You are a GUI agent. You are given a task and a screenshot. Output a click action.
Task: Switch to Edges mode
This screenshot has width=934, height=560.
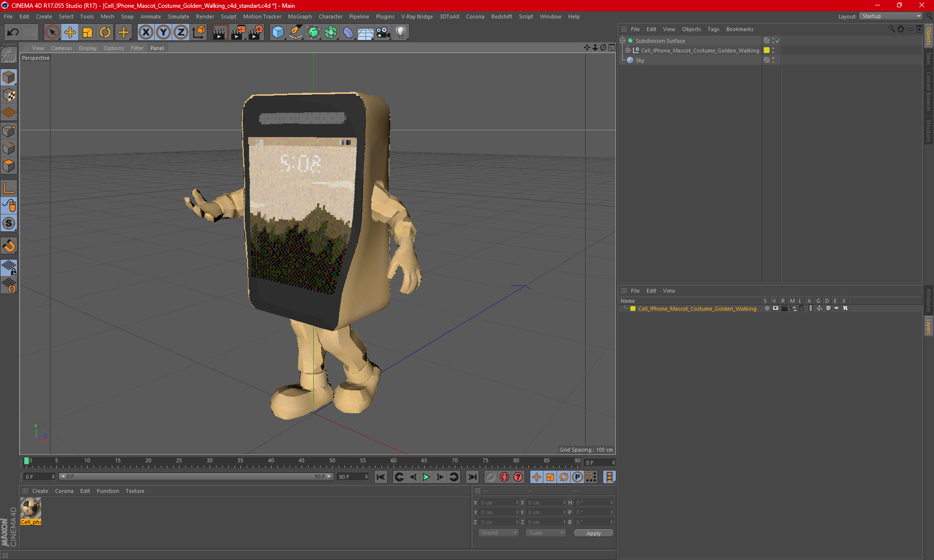pos(9,148)
